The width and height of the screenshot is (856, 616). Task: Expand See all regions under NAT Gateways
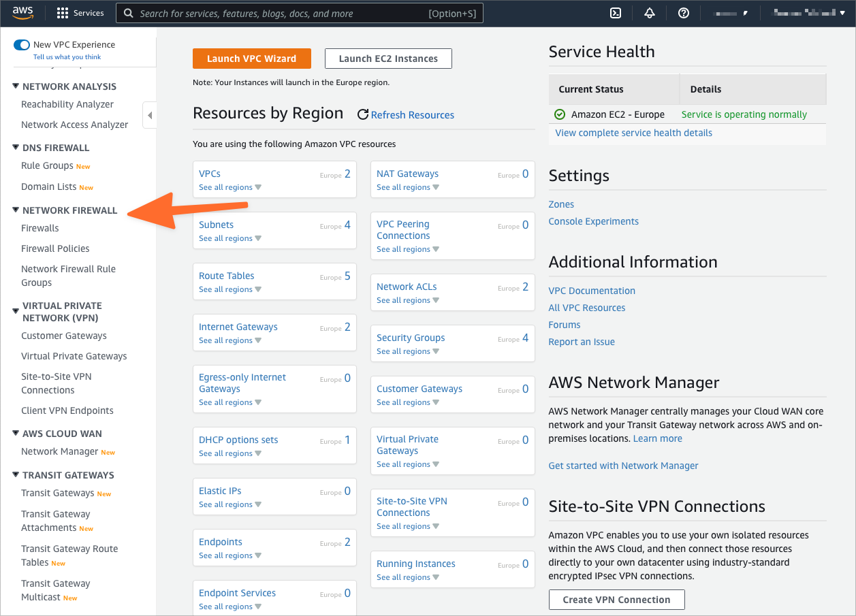click(x=408, y=187)
